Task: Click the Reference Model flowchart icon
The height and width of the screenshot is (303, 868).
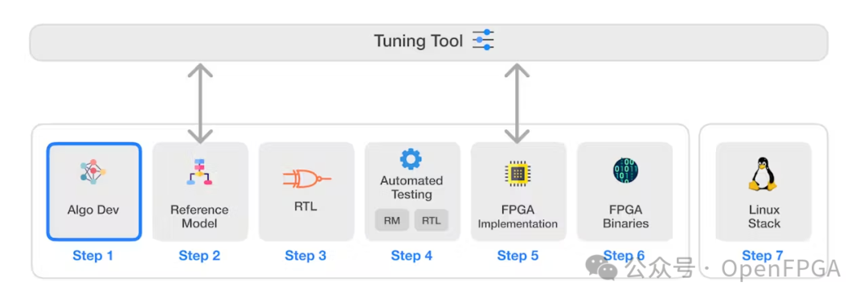Action: (x=199, y=172)
